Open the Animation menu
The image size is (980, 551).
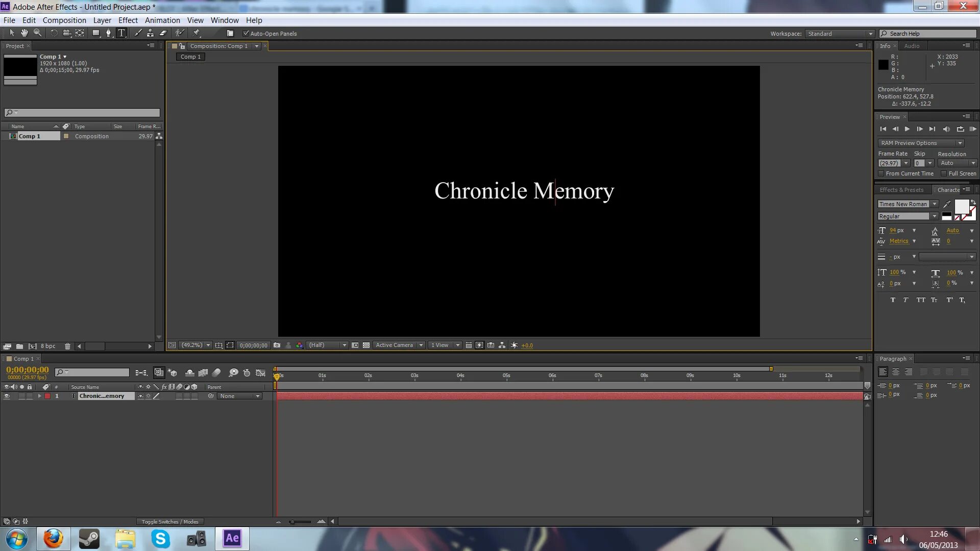(x=162, y=20)
